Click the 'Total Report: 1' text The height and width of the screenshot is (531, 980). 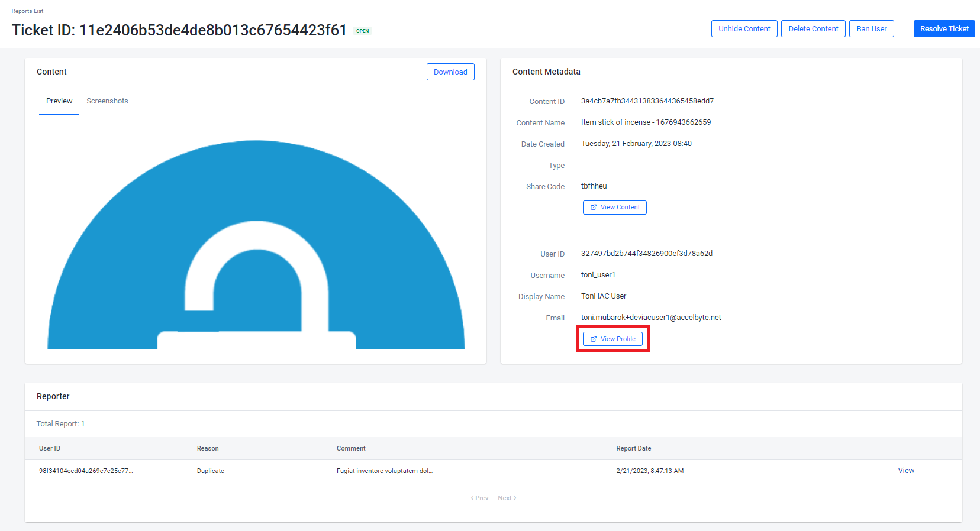point(60,424)
